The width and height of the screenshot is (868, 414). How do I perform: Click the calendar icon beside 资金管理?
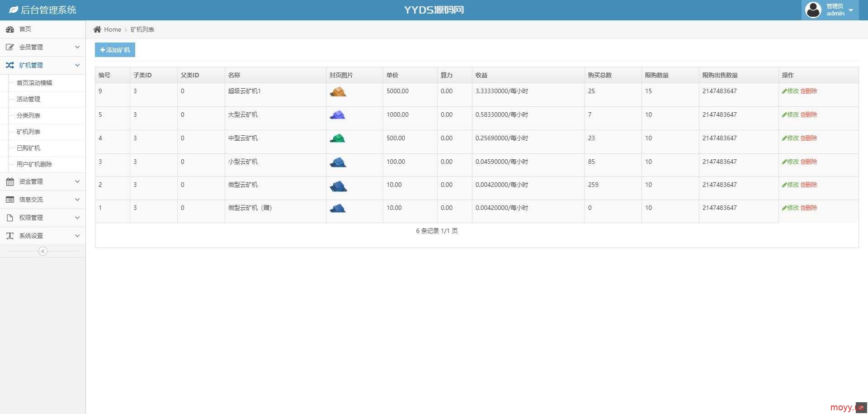pos(10,181)
